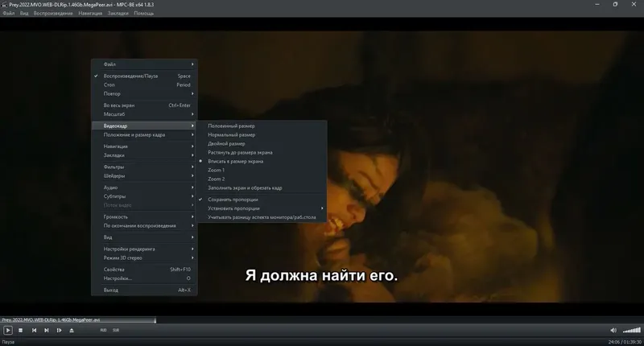Open the Вид menu in the menu bar
644x346 pixels.
click(24, 13)
